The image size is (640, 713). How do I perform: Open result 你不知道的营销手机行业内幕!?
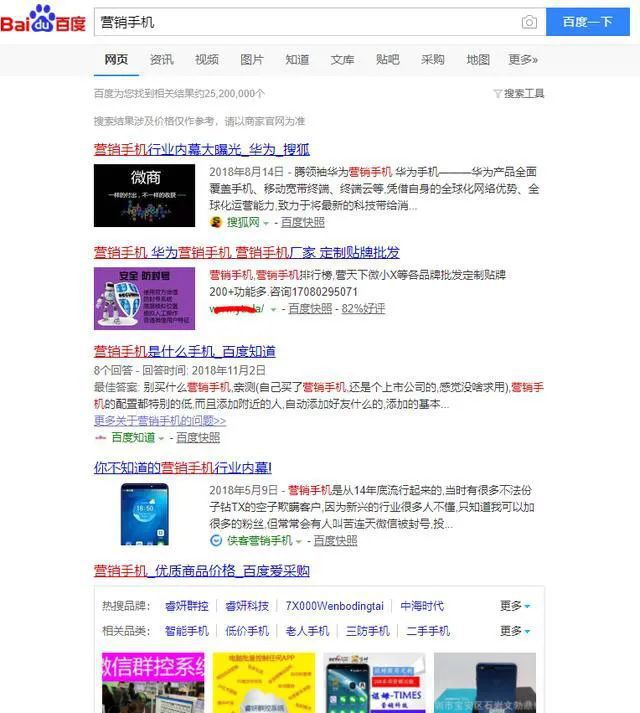[182, 467]
